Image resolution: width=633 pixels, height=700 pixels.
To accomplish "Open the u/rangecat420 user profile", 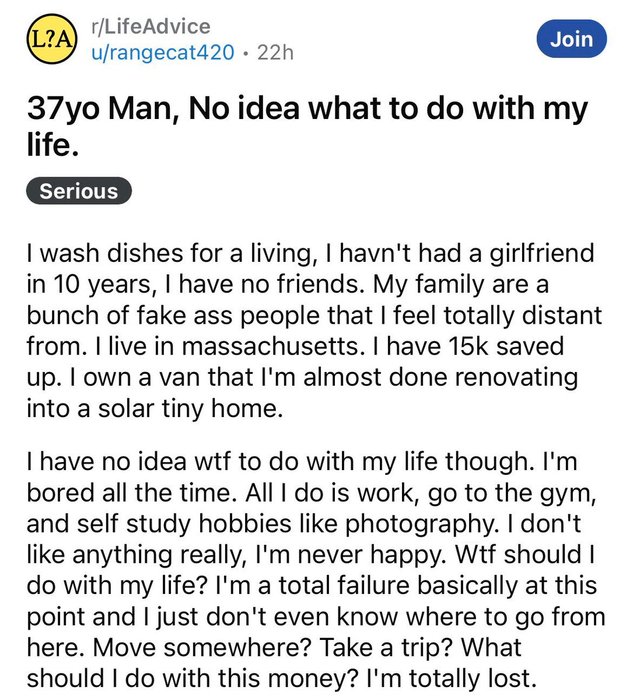I will coord(162,53).
